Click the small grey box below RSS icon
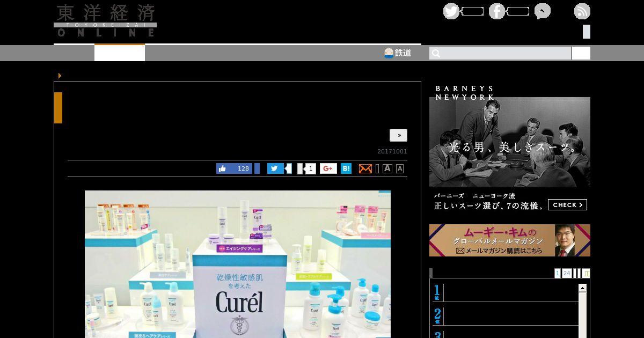 coord(587,32)
